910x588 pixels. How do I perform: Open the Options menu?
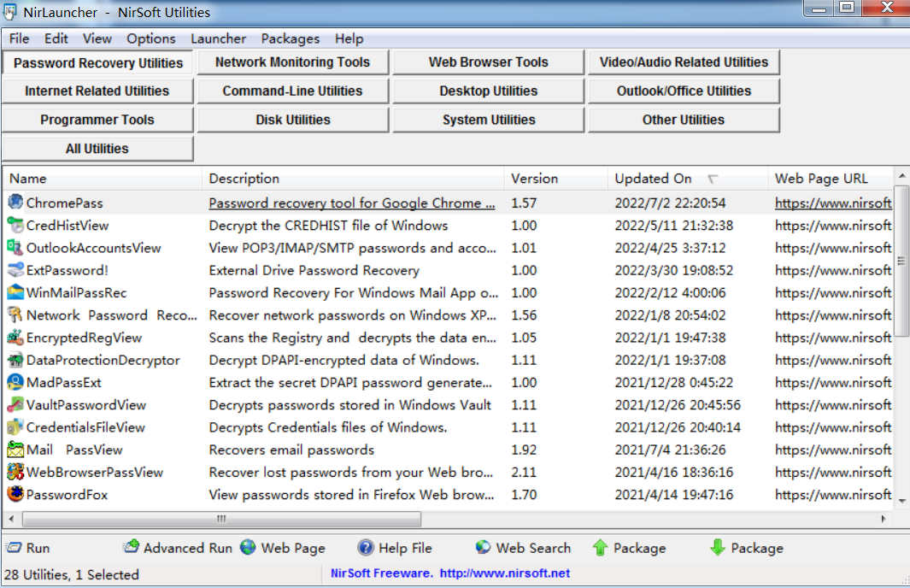pyautogui.click(x=151, y=38)
